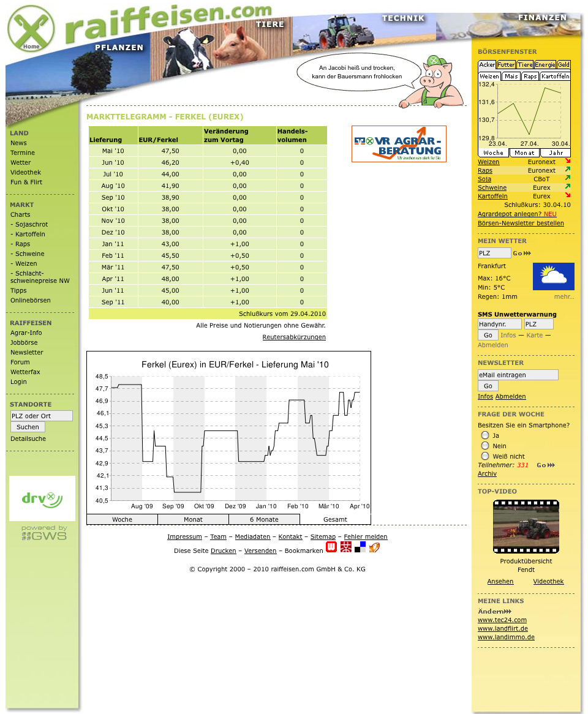
Task: Open Schlachtschweinepreise NW sidebar link
Action: [40, 277]
